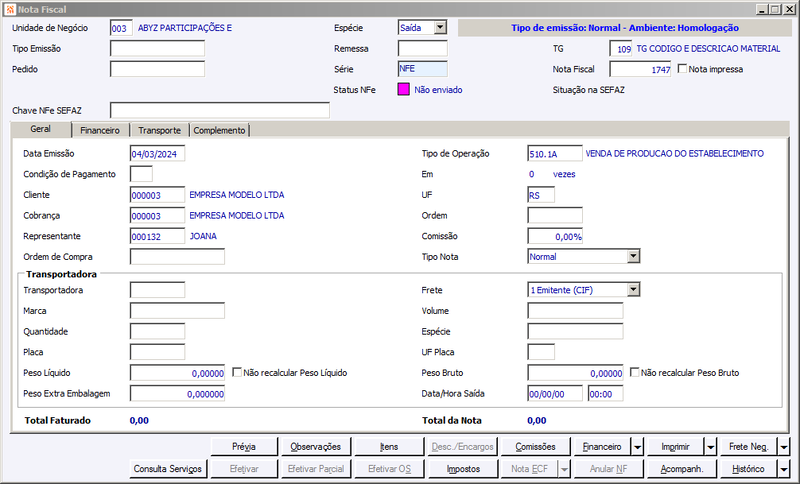Open the Complemento tab
Viewport: 800px width, 484px height.
tap(219, 131)
